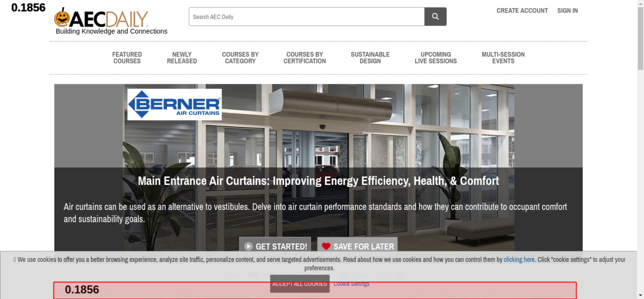The width and height of the screenshot is (644, 299).
Task: Click the Berner Air Curtains logo
Action: click(175, 105)
